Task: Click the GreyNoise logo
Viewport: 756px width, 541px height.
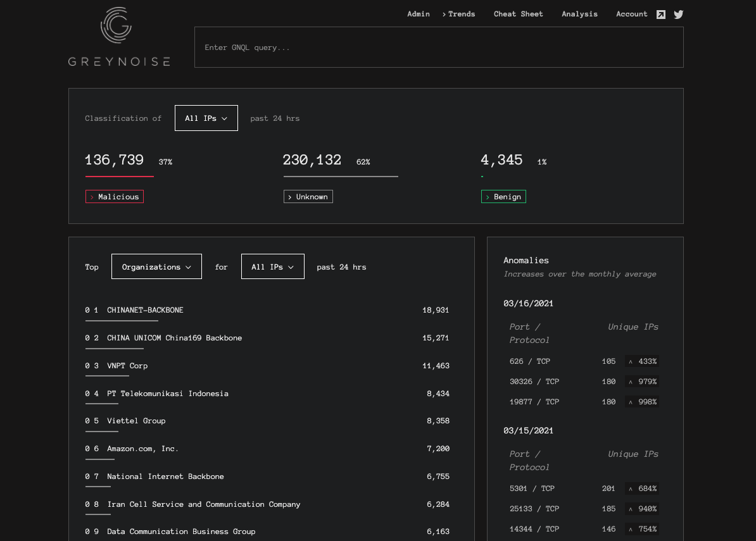Action: tap(118, 37)
